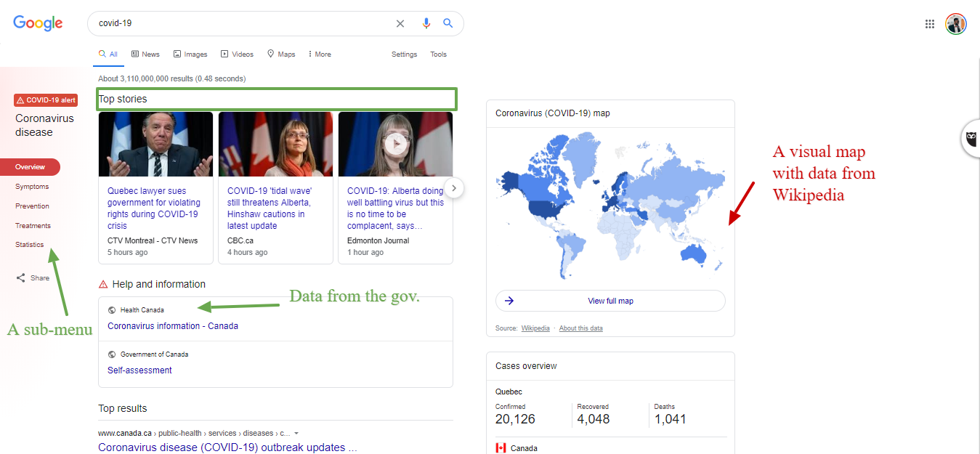Viewport: 980px width, 454px height.
Task: Switch to the News tab
Action: (145, 54)
